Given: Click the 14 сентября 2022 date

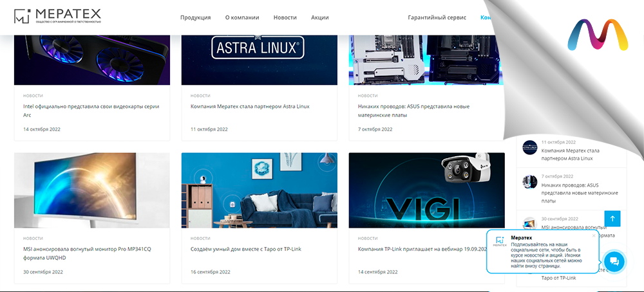Looking at the screenshot, I should (378, 272).
